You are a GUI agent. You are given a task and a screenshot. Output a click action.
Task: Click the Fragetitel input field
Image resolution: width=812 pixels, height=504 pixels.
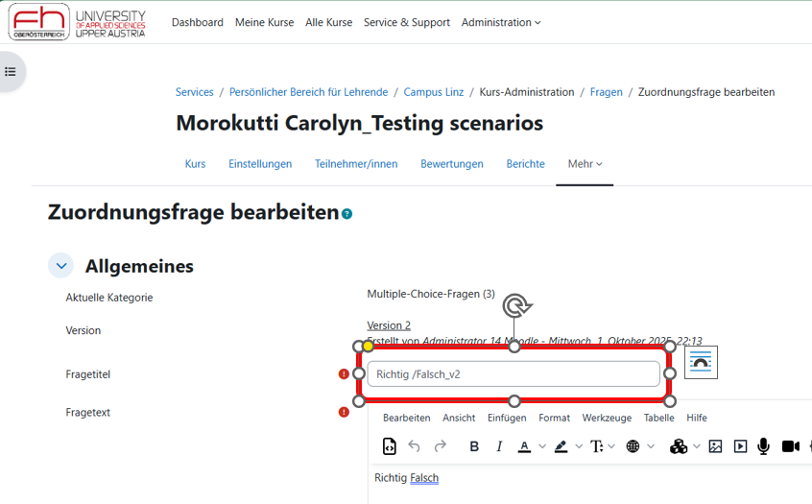click(x=513, y=374)
